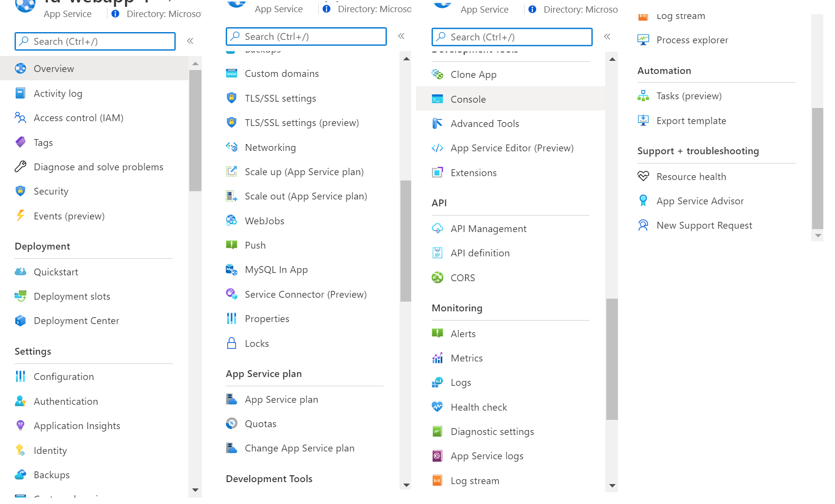Open Diagnostic settings

click(492, 432)
